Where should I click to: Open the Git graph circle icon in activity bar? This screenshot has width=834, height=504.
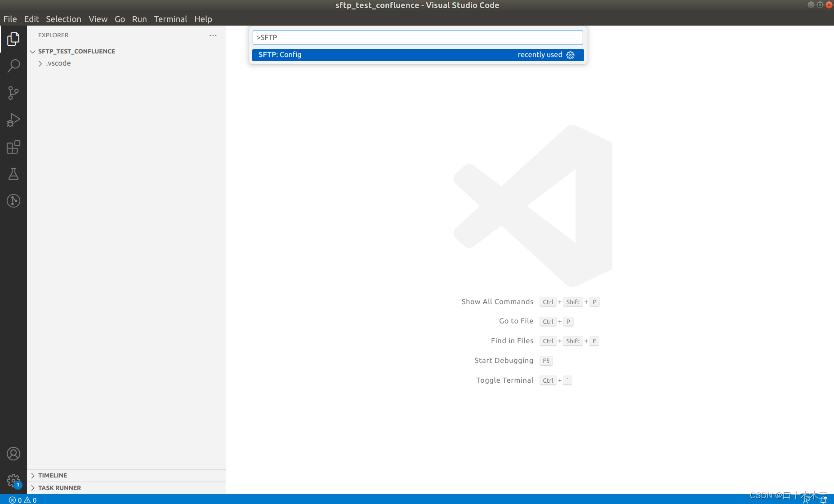pyautogui.click(x=13, y=201)
